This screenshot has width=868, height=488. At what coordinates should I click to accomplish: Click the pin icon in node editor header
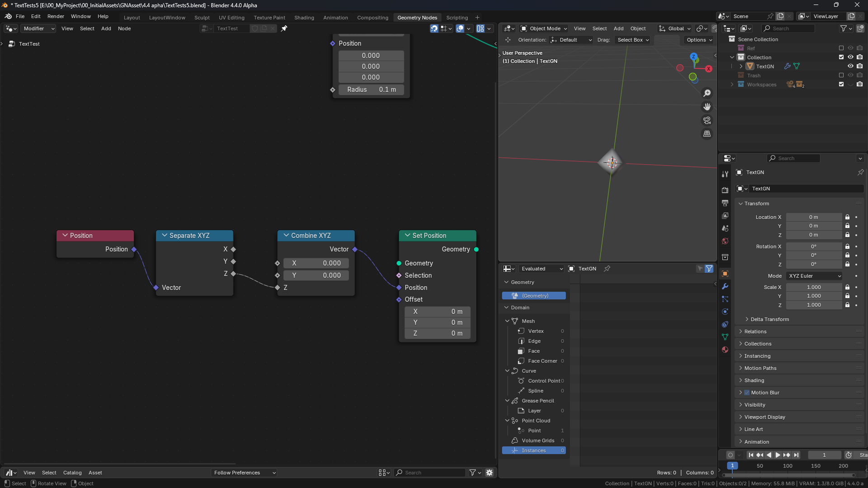[x=284, y=28]
